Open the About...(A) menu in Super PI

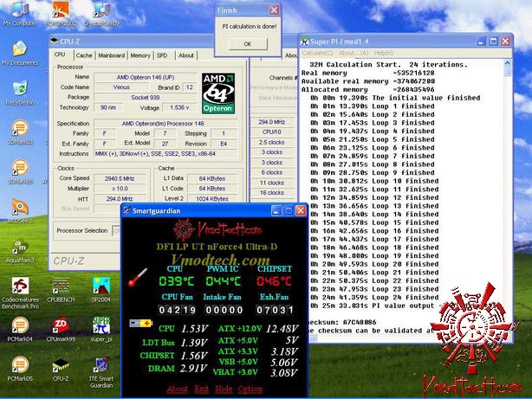[354, 53]
